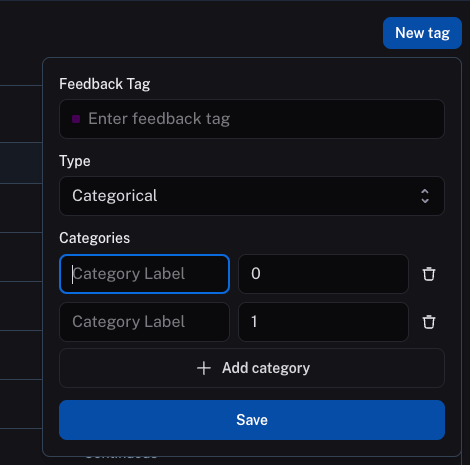The height and width of the screenshot is (465, 470).
Task: Click the empty popup area beside Categories heading
Action: pyautogui.click(x=287, y=238)
